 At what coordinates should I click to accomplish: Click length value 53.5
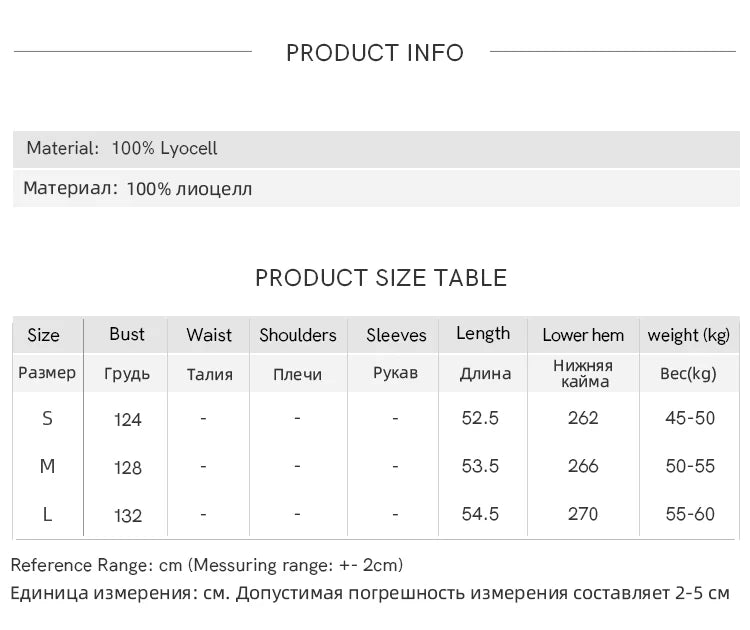pos(480,466)
